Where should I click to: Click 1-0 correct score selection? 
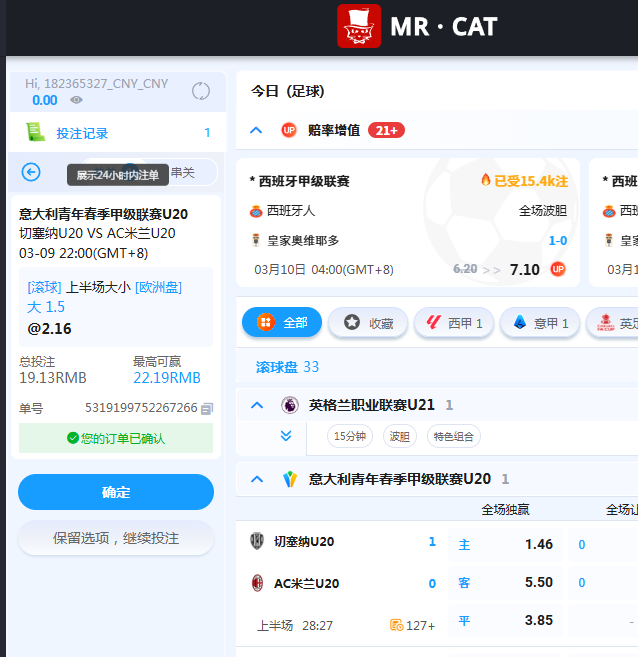click(x=558, y=241)
